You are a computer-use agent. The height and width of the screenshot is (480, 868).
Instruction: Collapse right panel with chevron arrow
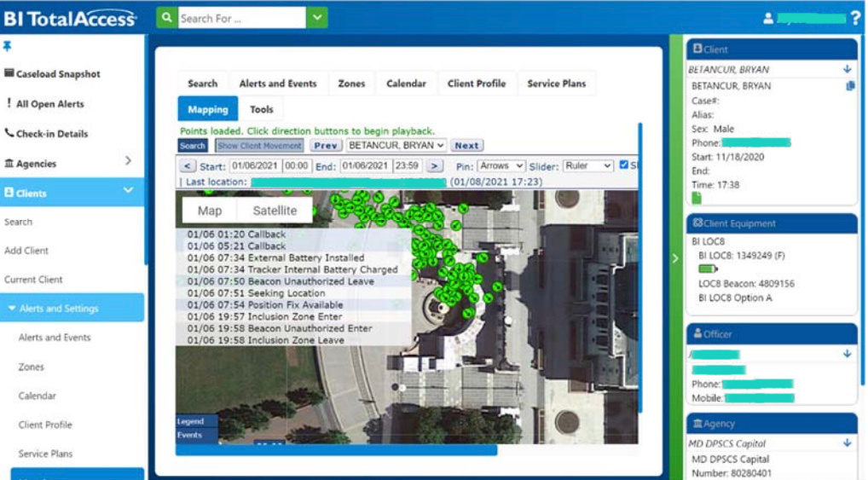pyautogui.click(x=675, y=258)
